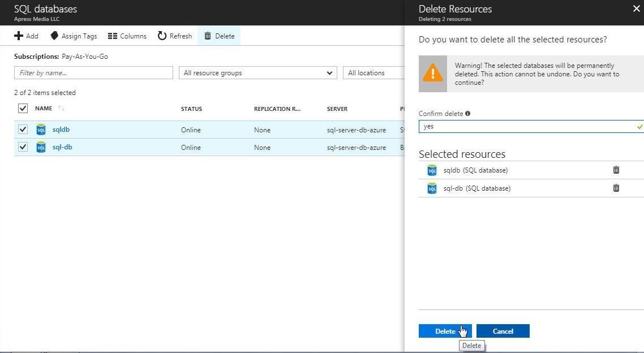Click the Confirm delete info icon
Viewport: 644px width, 353px height.
[x=467, y=114]
